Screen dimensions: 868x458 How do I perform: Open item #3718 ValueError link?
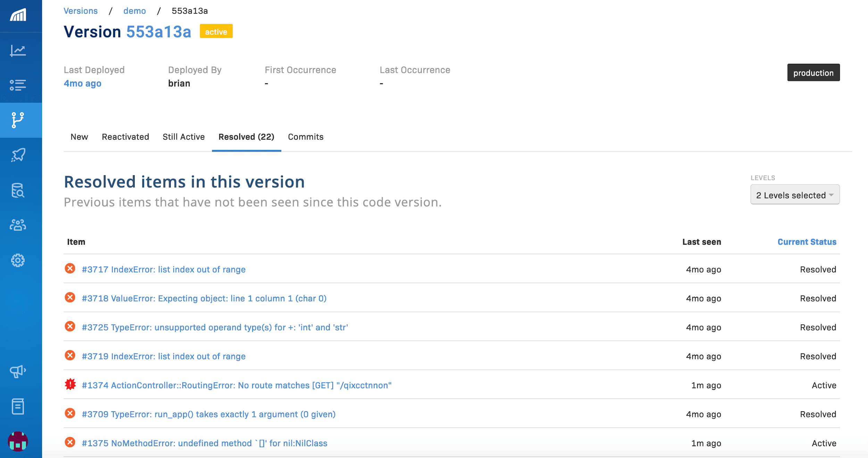pyautogui.click(x=204, y=298)
